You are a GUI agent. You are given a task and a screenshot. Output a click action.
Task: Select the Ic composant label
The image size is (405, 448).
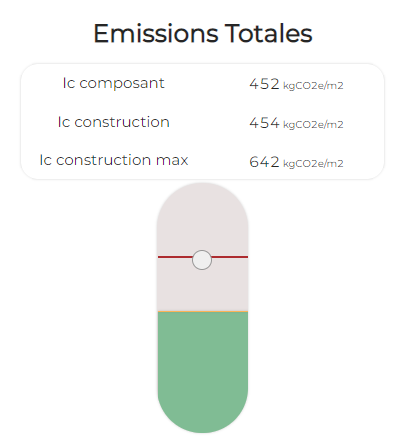pos(114,83)
